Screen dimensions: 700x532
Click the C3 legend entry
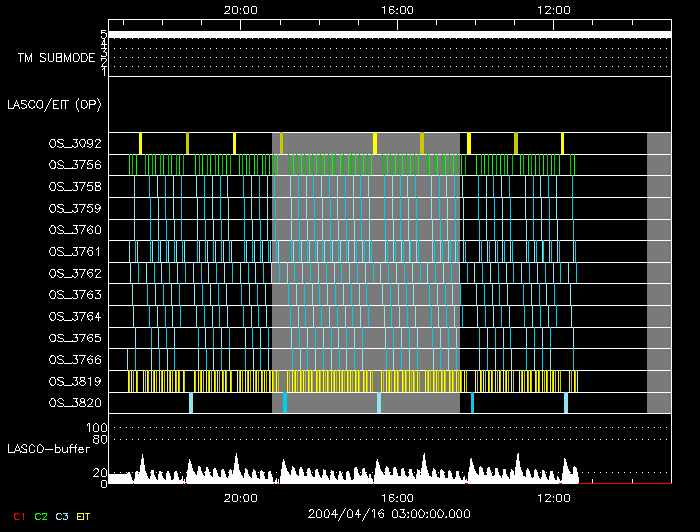(63, 516)
